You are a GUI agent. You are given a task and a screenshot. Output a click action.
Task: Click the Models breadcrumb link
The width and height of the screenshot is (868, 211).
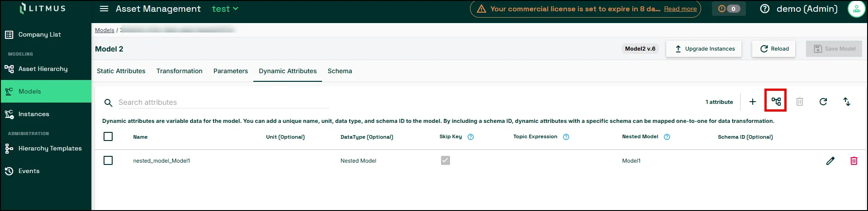[x=104, y=30]
